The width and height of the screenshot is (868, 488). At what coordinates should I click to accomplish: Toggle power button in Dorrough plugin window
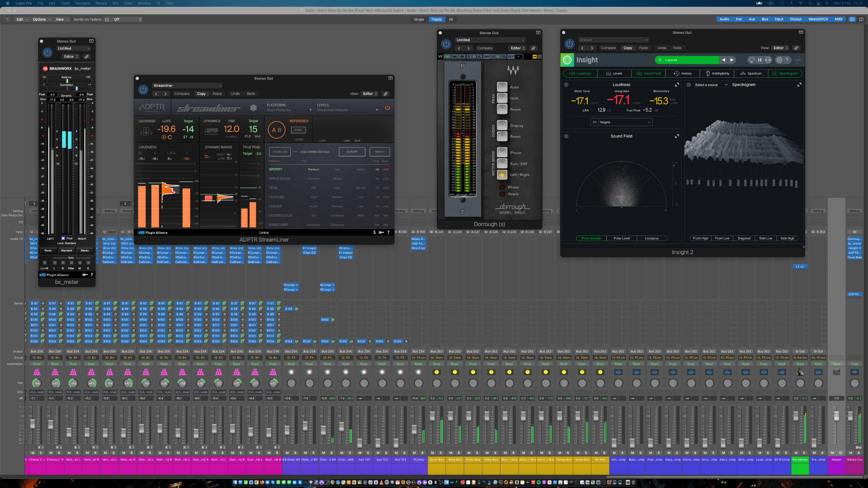446,44
